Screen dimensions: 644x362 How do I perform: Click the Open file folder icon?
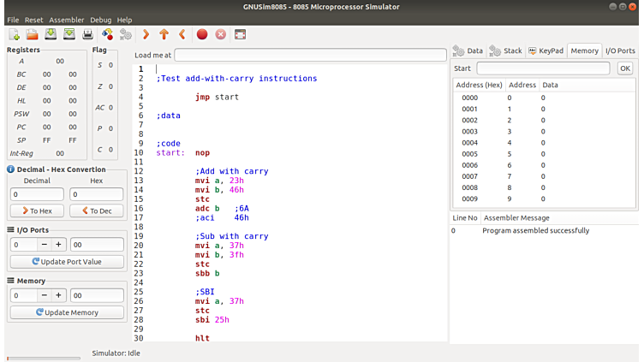[x=32, y=34]
